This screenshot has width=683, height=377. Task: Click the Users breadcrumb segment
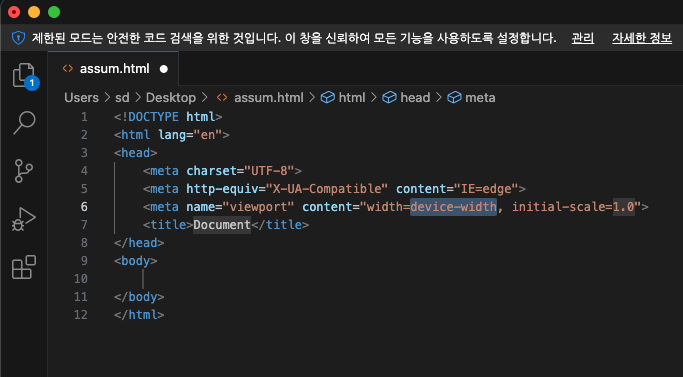click(x=81, y=97)
